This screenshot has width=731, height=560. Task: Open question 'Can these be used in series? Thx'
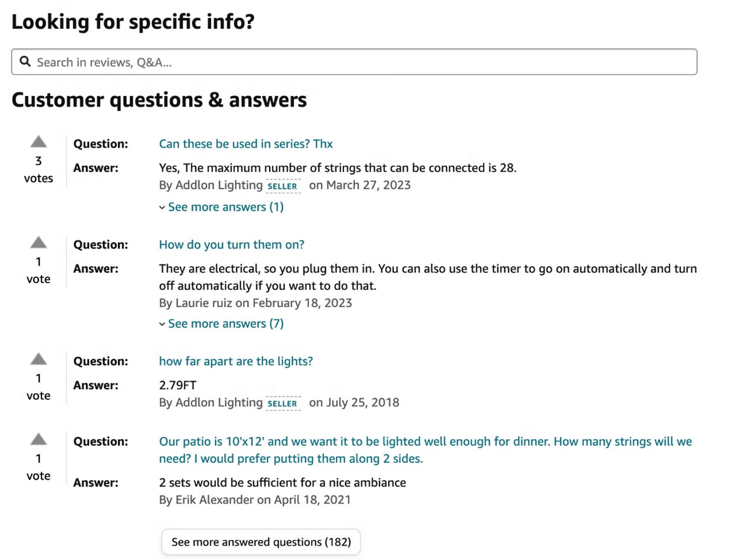[246, 144]
